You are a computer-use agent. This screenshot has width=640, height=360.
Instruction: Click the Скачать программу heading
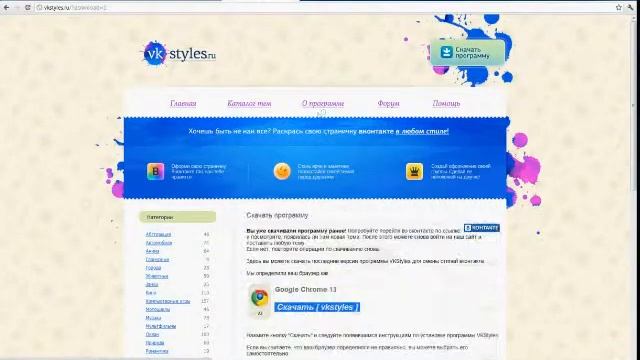(x=277, y=215)
